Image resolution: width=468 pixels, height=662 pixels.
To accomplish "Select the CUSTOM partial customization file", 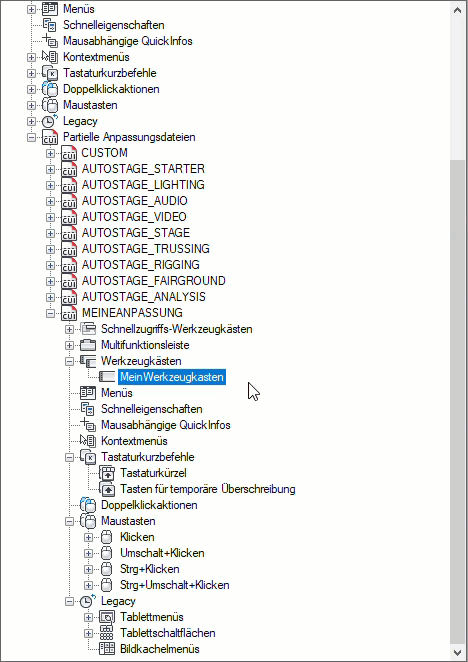I will (104, 153).
